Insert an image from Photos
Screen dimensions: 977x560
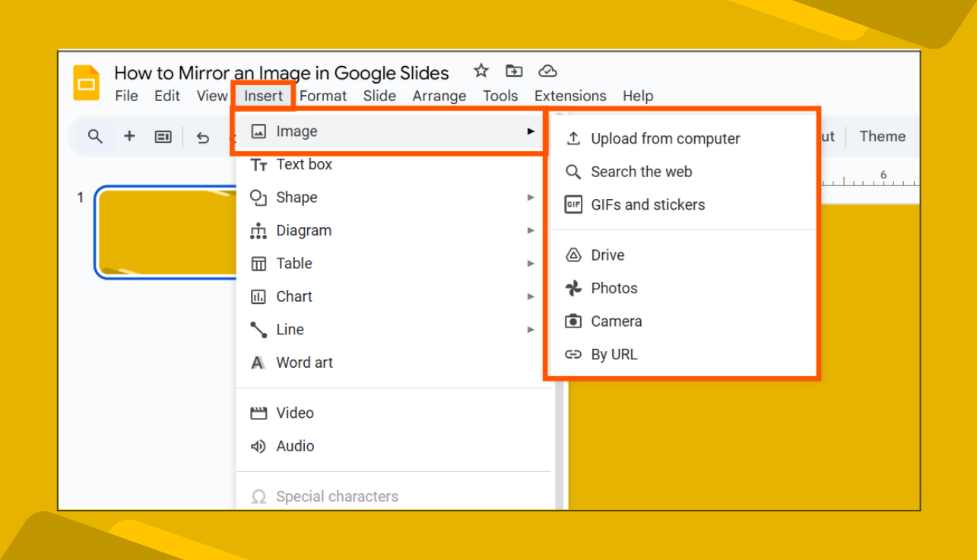coord(614,288)
